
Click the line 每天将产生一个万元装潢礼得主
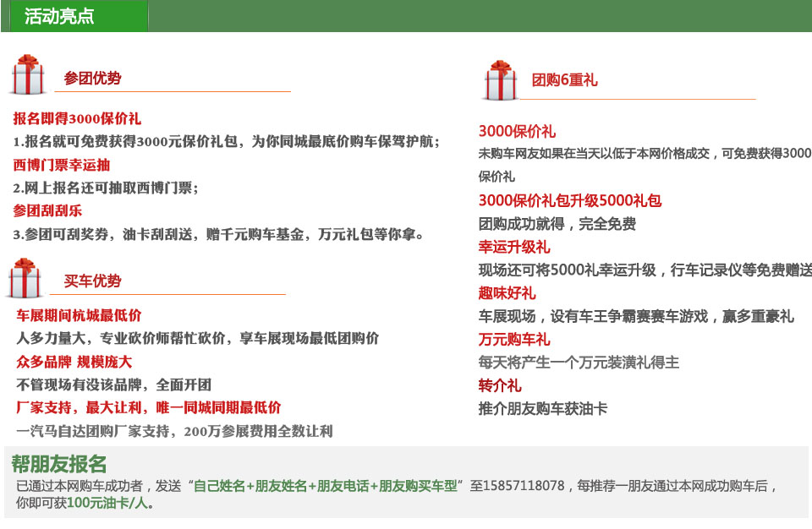click(x=579, y=362)
